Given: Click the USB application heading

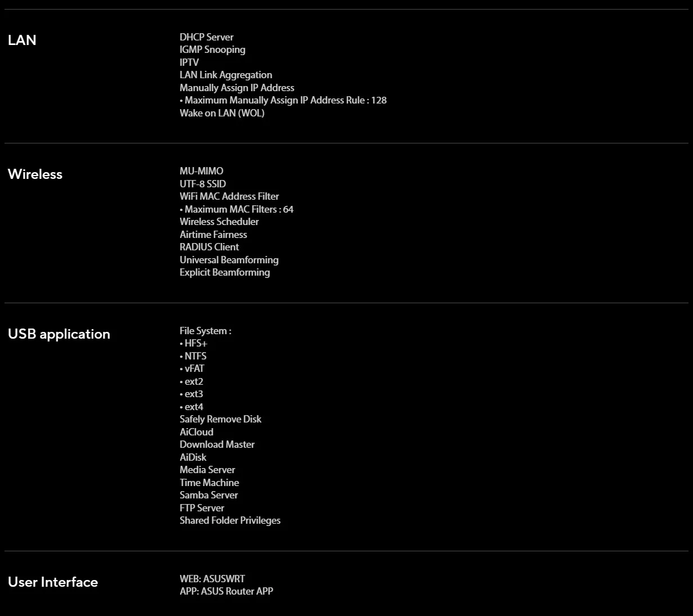Looking at the screenshot, I should coord(59,334).
